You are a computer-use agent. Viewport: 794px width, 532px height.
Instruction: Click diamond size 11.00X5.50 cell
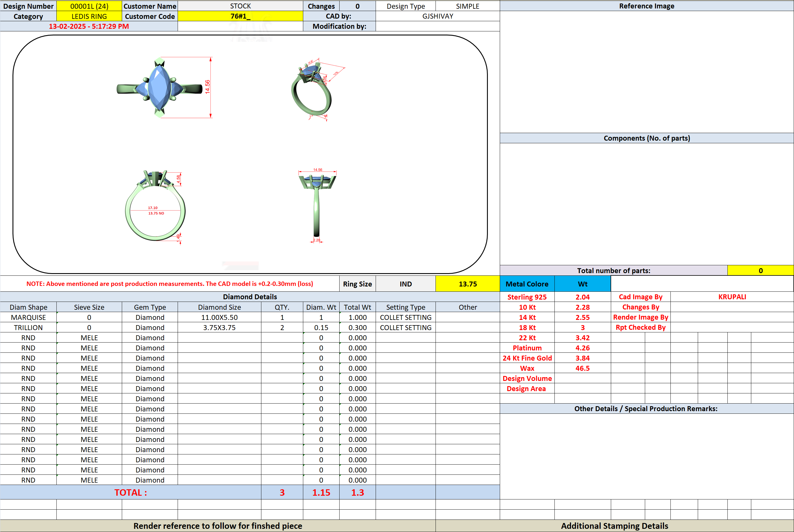pos(219,317)
